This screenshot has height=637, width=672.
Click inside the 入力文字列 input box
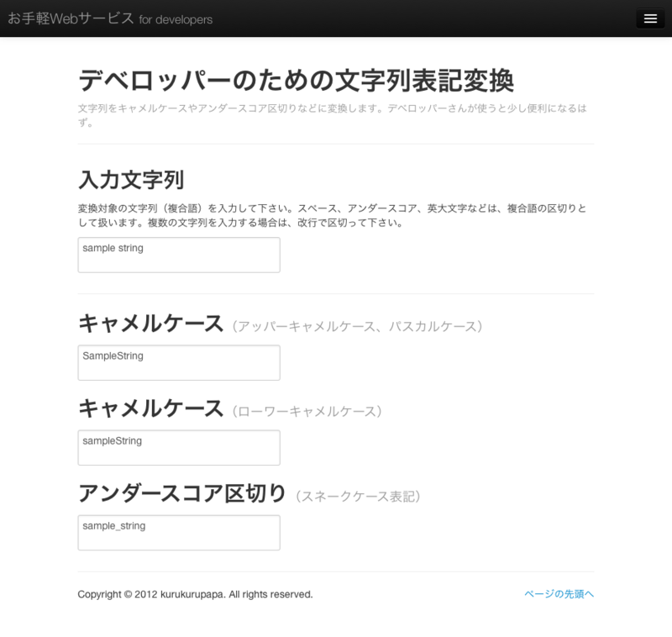tap(178, 254)
